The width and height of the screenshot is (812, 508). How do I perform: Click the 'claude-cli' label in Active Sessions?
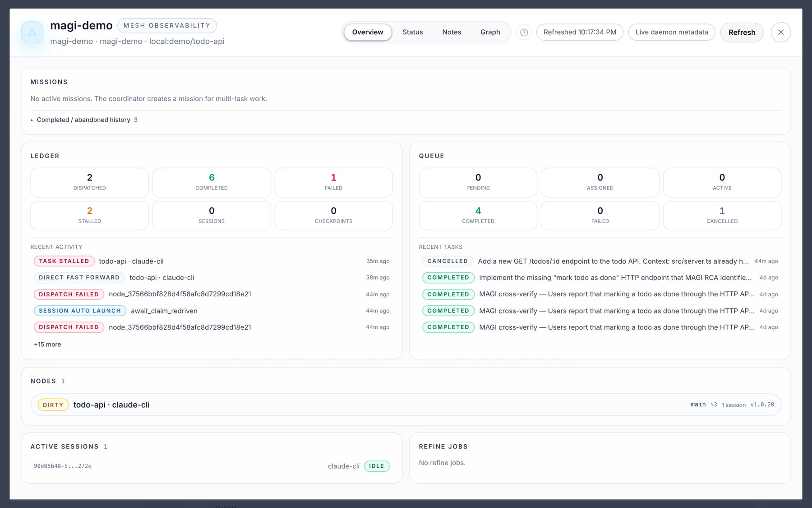point(344,466)
